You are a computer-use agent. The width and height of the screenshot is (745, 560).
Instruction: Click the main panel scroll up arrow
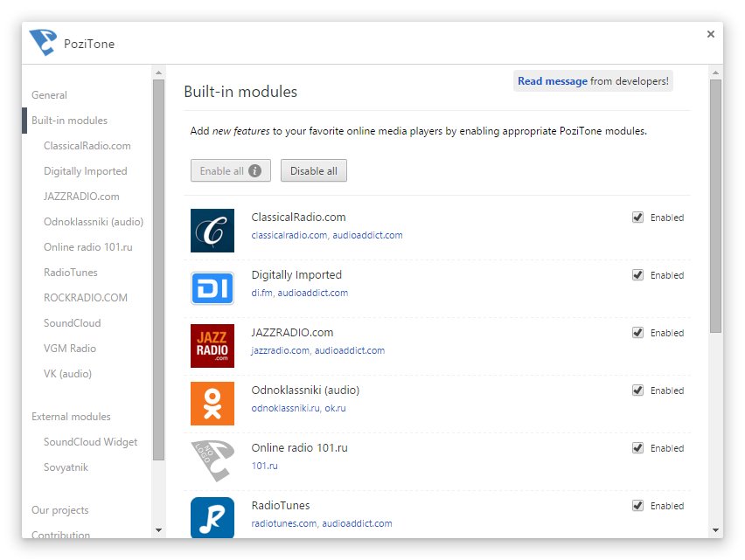715,73
